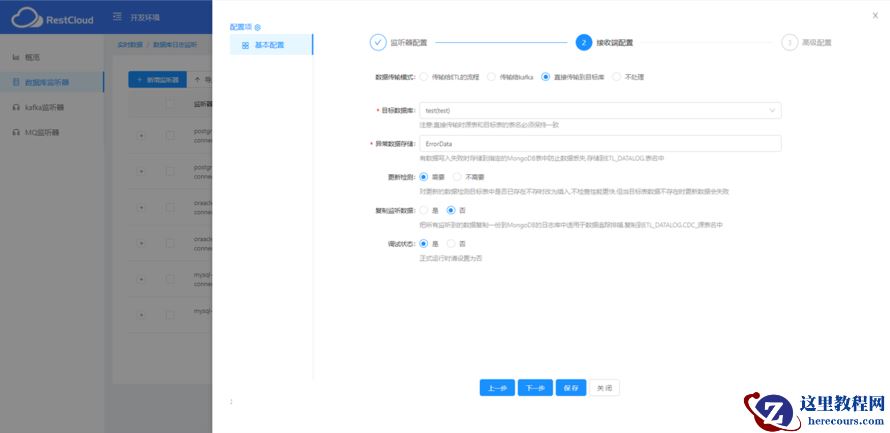Choose 需要 for 更新检测
Screen dimensions: 890x433
pos(423,177)
